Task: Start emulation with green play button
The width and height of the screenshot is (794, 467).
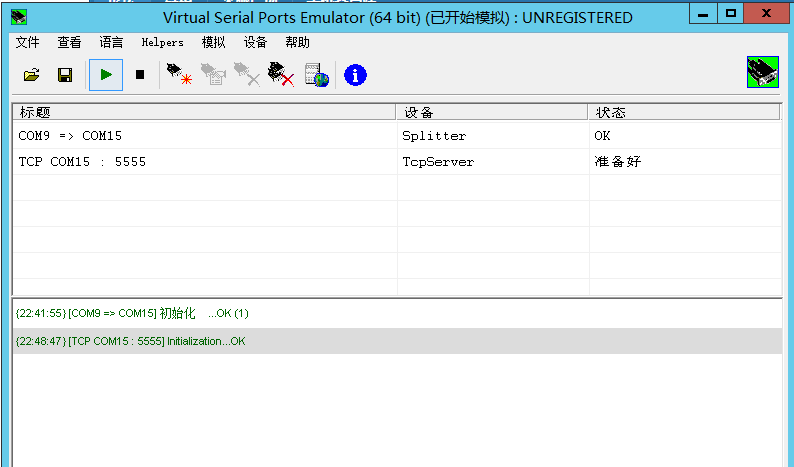Action: click(x=106, y=75)
